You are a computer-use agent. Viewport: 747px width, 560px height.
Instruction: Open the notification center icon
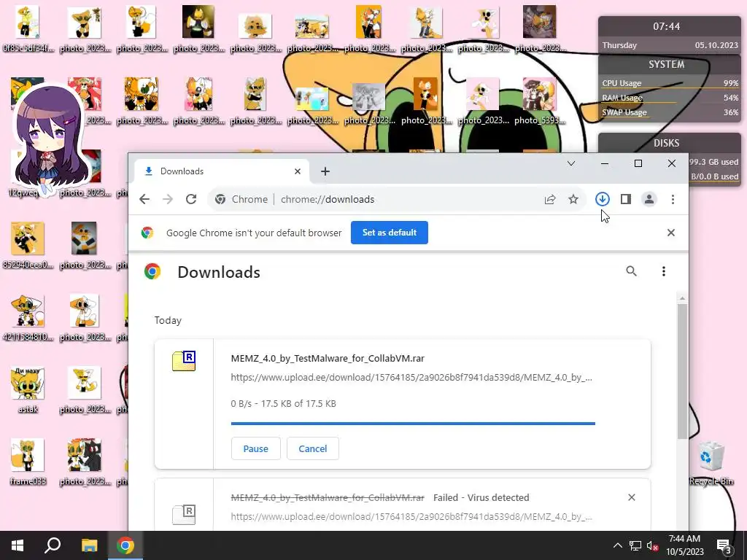tap(724, 545)
